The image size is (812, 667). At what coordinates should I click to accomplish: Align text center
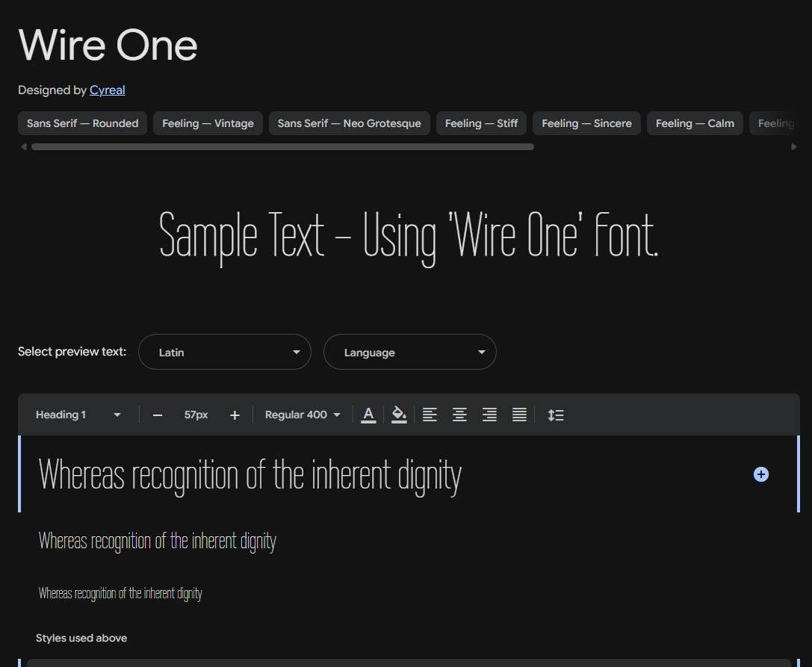[x=460, y=415]
